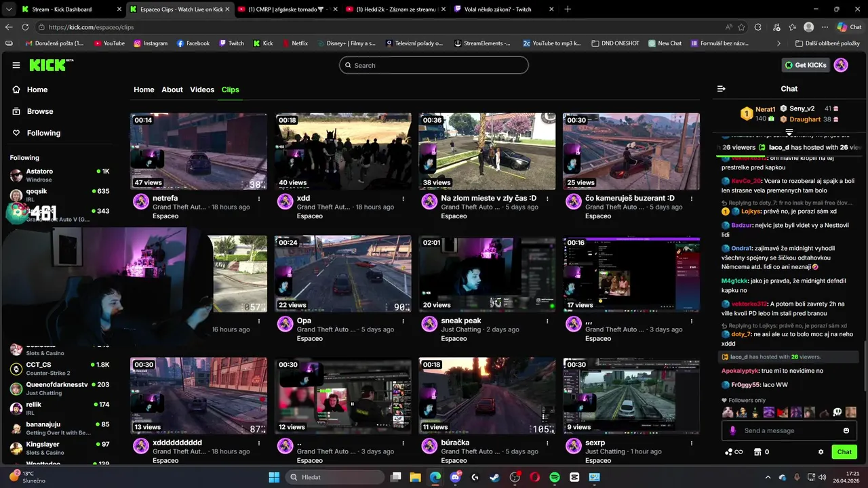Open user profile avatar menu
Image resolution: width=868 pixels, height=488 pixels.
(841, 65)
